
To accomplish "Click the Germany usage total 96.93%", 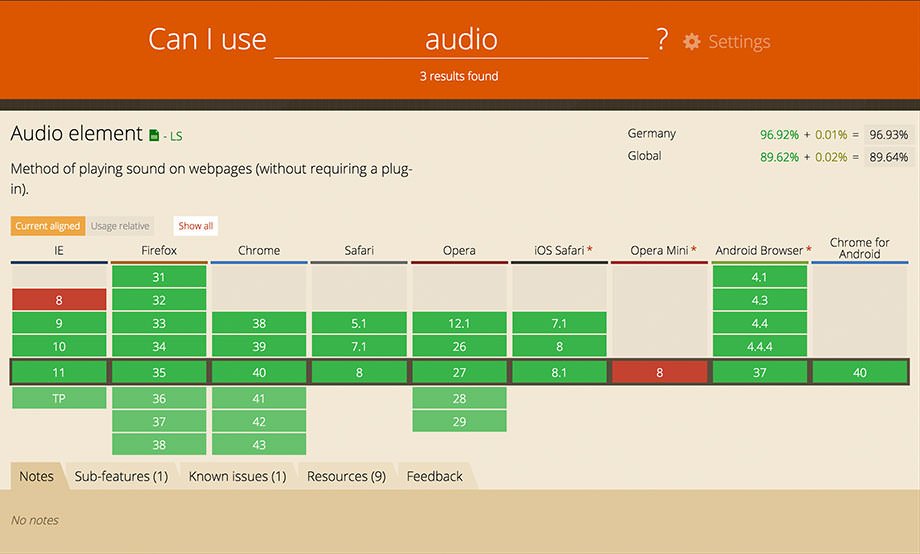I will tap(888, 134).
